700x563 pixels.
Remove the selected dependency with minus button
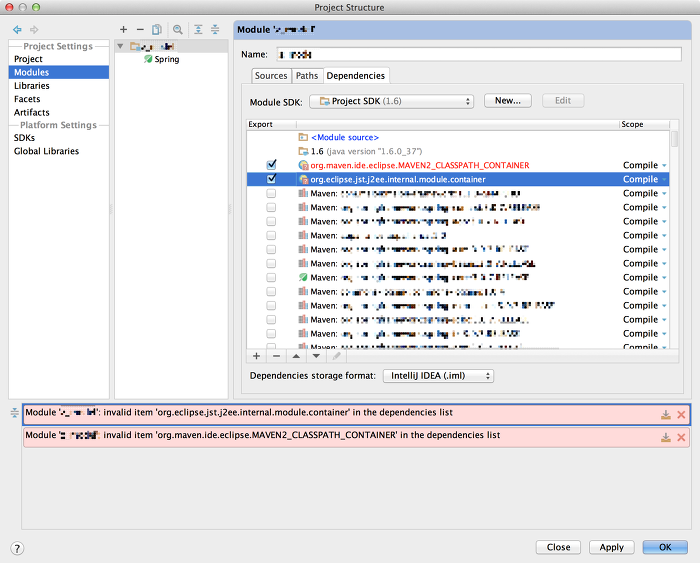[x=276, y=356]
